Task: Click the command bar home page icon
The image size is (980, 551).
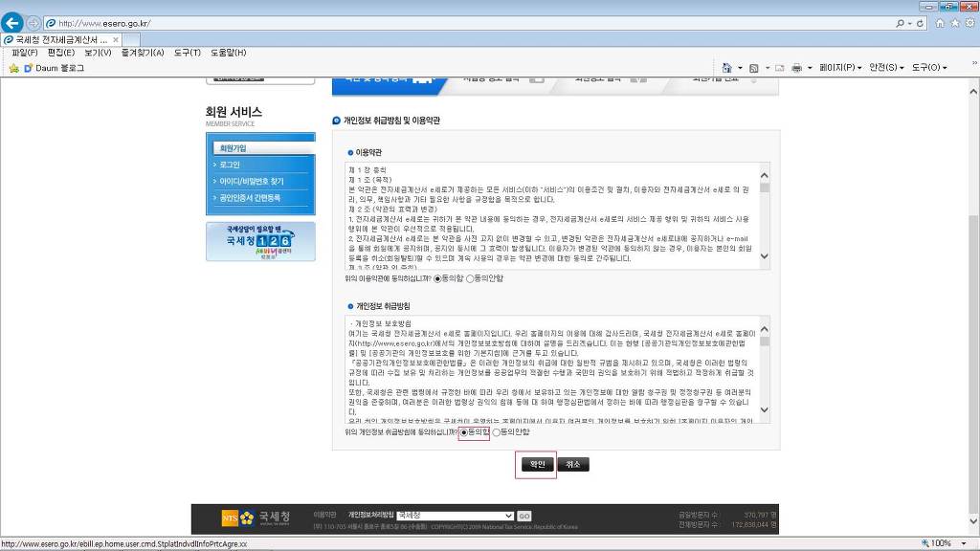Action: tap(726, 68)
